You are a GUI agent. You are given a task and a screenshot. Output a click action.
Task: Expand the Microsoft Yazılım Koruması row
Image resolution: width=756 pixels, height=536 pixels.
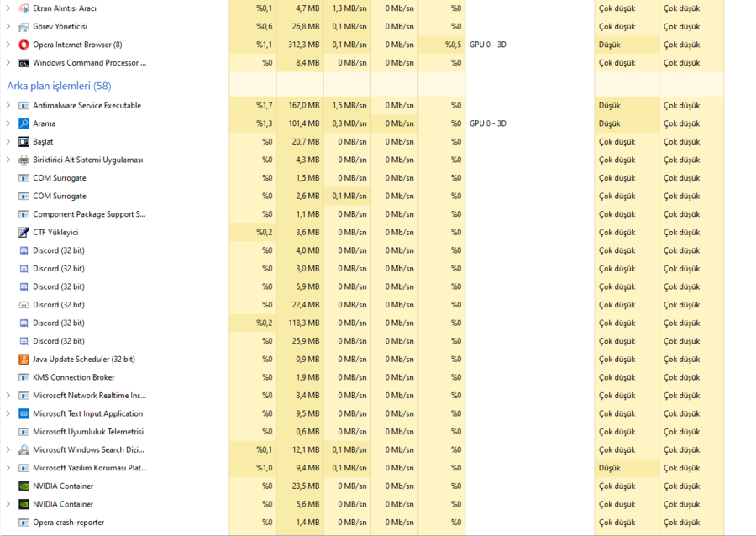8,468
